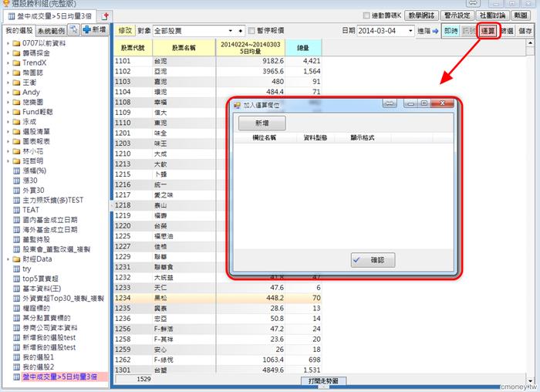Click the 確認 button in the dialog
Image resolution: width=540 pixels, height=392 pixels.
373,260
